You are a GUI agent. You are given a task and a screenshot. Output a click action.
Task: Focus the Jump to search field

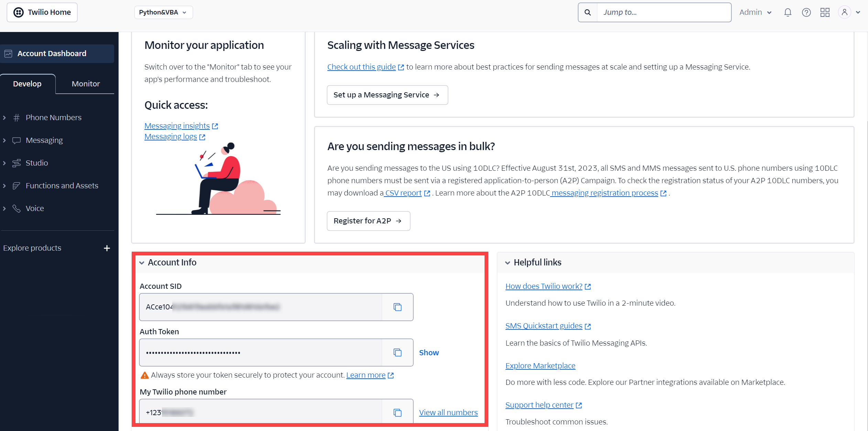(x=664, y=12)
